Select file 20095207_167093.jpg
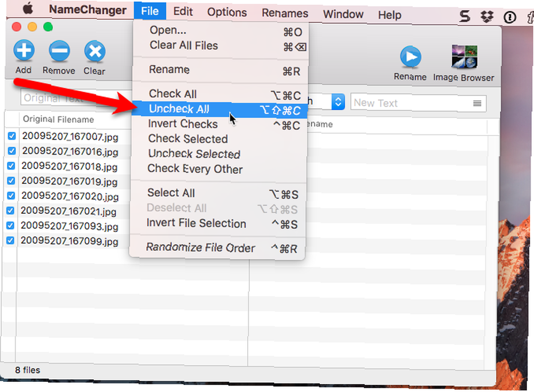 69,226
